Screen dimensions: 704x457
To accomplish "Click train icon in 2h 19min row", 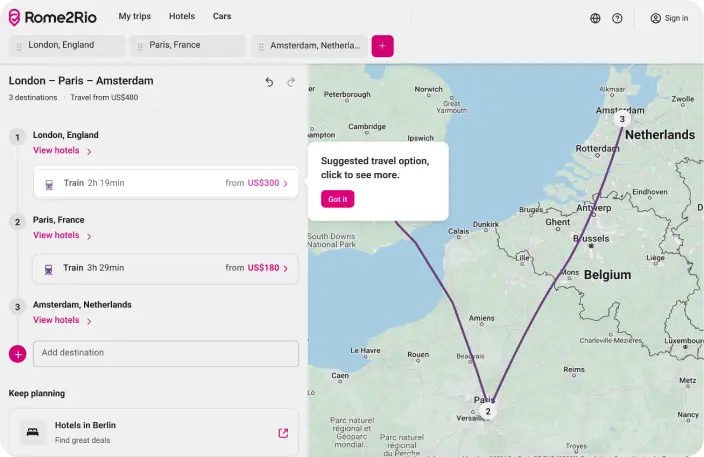I will click(x=49, y=185).
